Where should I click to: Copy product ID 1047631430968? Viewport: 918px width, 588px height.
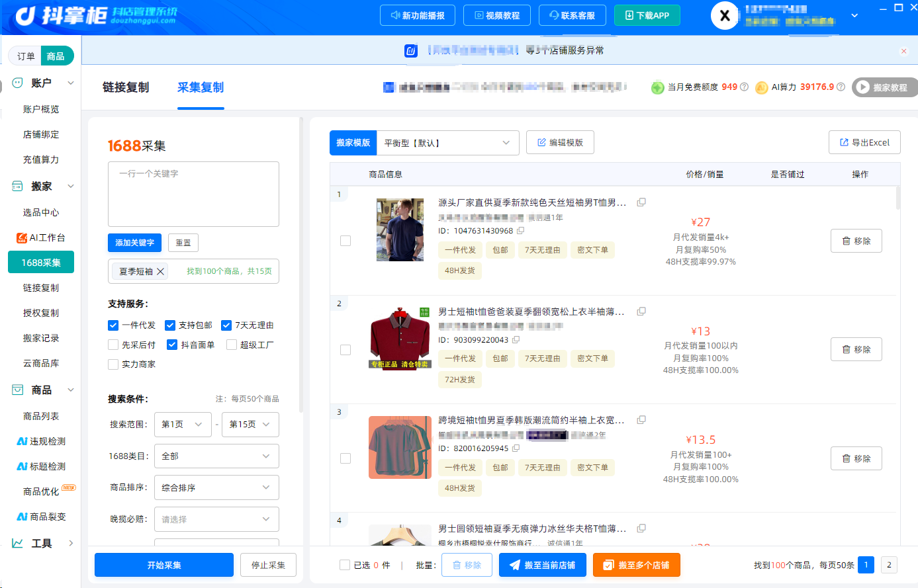[521, 231]
